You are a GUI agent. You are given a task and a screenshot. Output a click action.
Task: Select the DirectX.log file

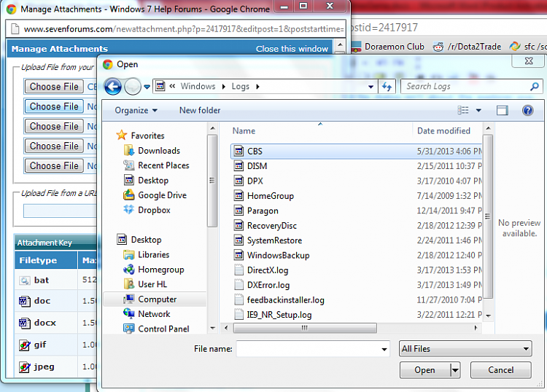356,270
